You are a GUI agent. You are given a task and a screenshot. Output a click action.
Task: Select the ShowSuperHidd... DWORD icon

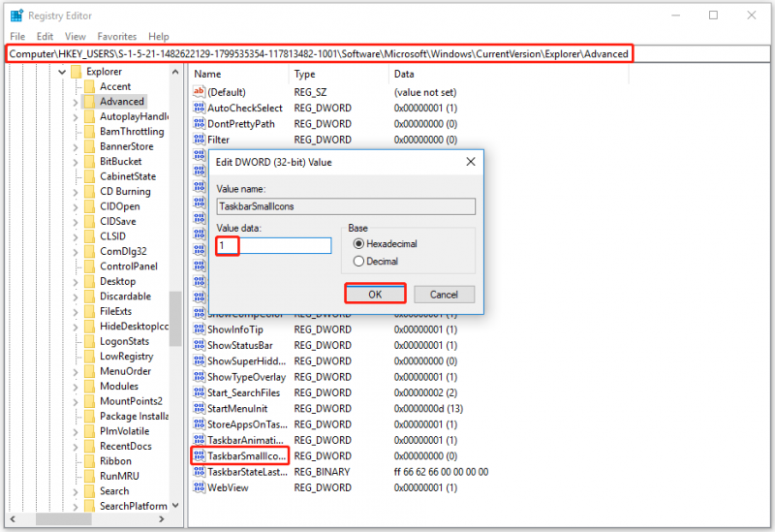199,360
